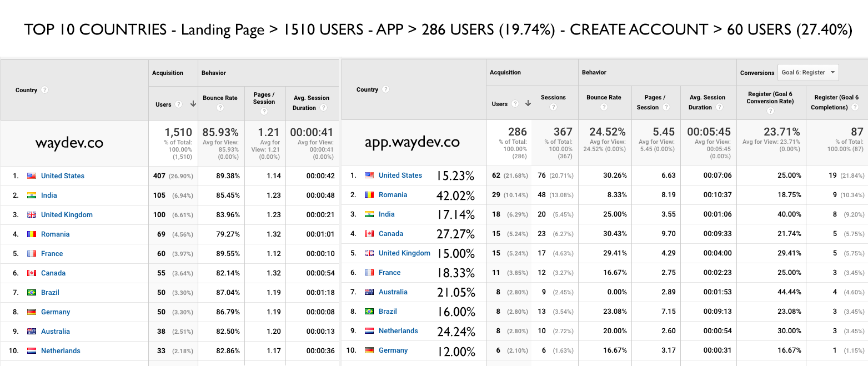
Task: Open Romania link in app.waydev.co table
Action: pos(393,195)
